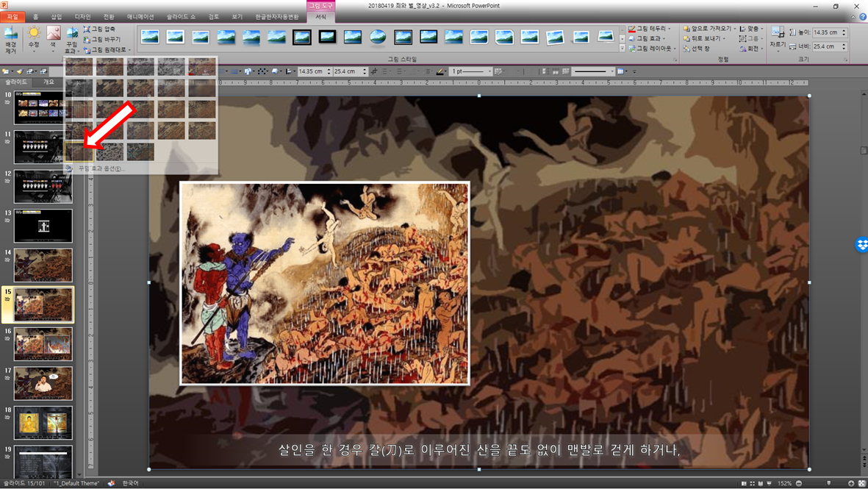Click the Help question mark icon
Screen dimensions: 868x489
[862, 17]
